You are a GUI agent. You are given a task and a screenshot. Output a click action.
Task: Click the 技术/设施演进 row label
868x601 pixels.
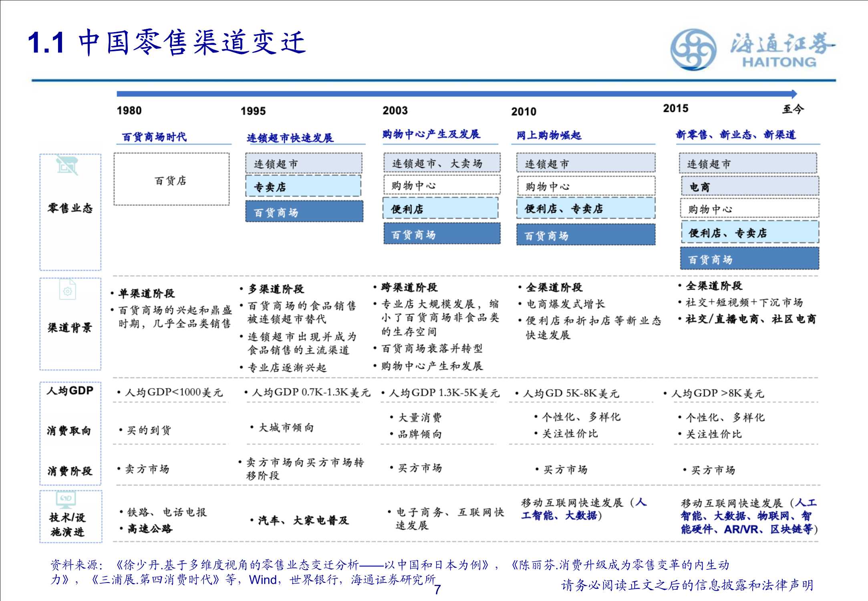(67, 524)
